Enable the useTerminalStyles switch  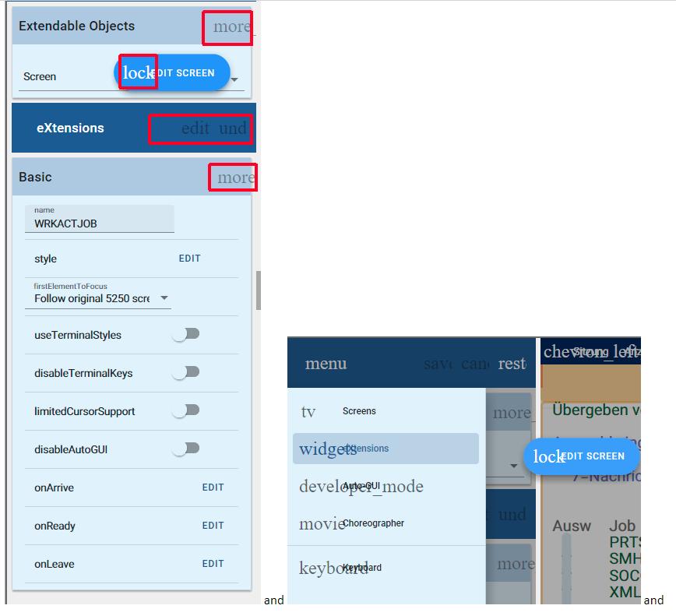click(x=186, y=334)
